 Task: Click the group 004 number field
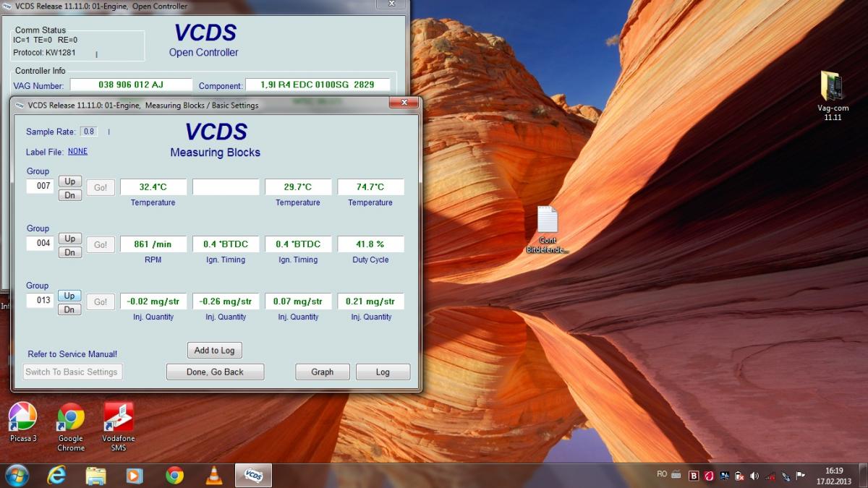click(40, 244)
